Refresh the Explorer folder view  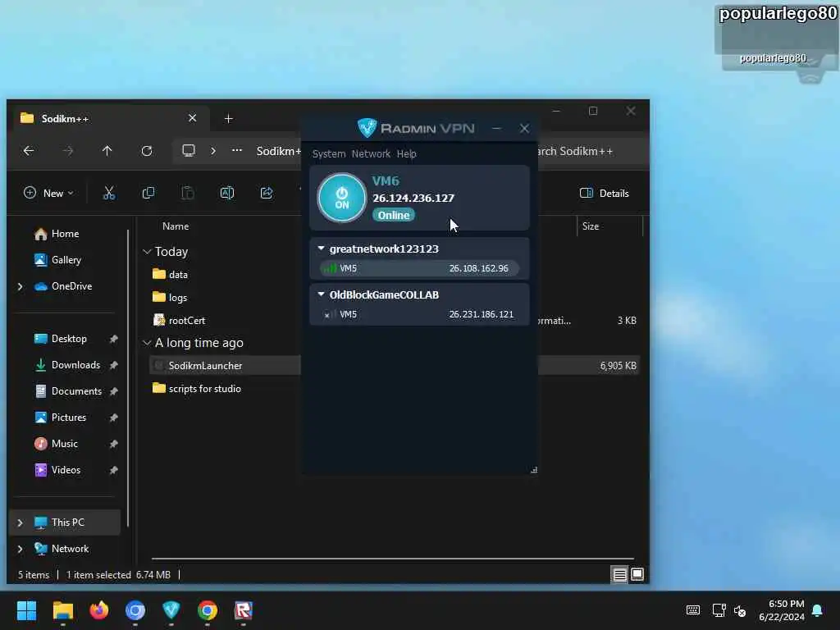coord(147,151)
